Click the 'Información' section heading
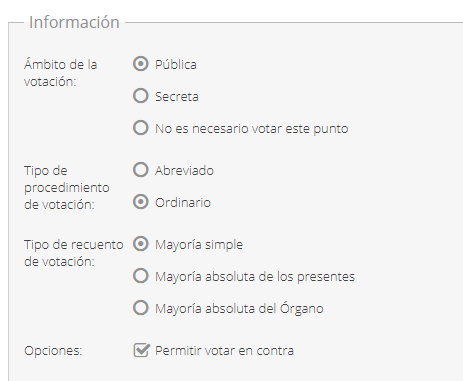 [74, 22]
